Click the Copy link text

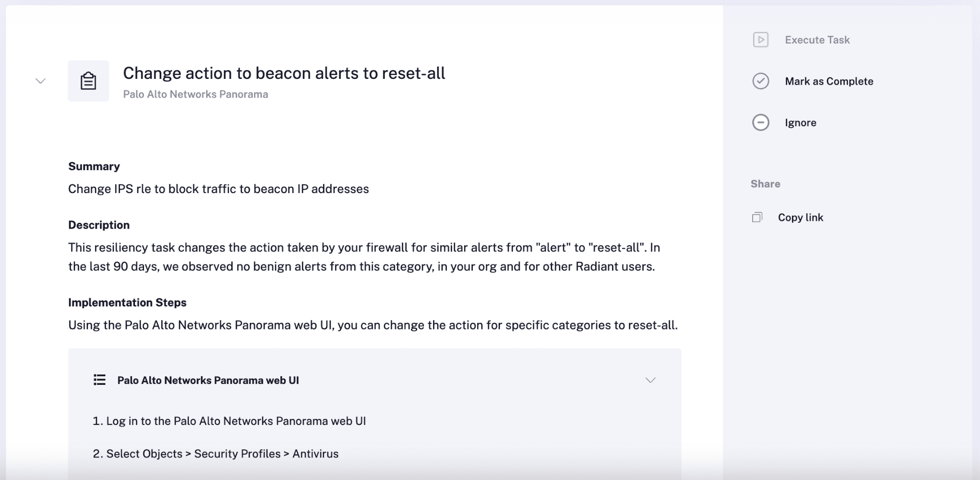pos(801,218)
